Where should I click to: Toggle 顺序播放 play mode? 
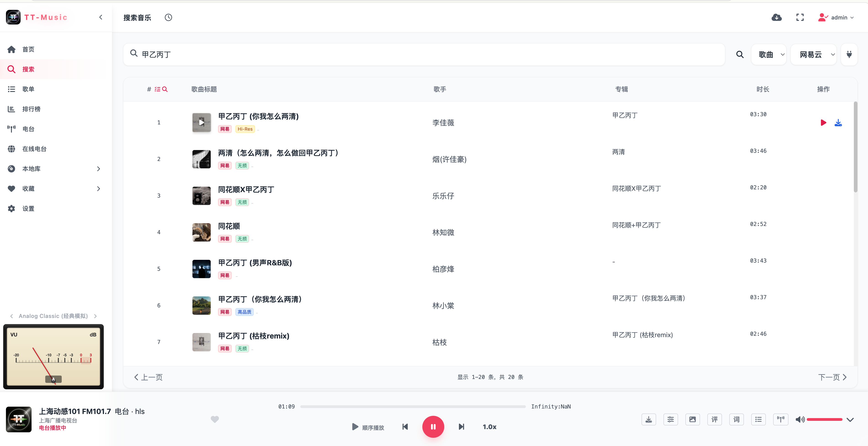pyautogui.click(x=368, y=427)
